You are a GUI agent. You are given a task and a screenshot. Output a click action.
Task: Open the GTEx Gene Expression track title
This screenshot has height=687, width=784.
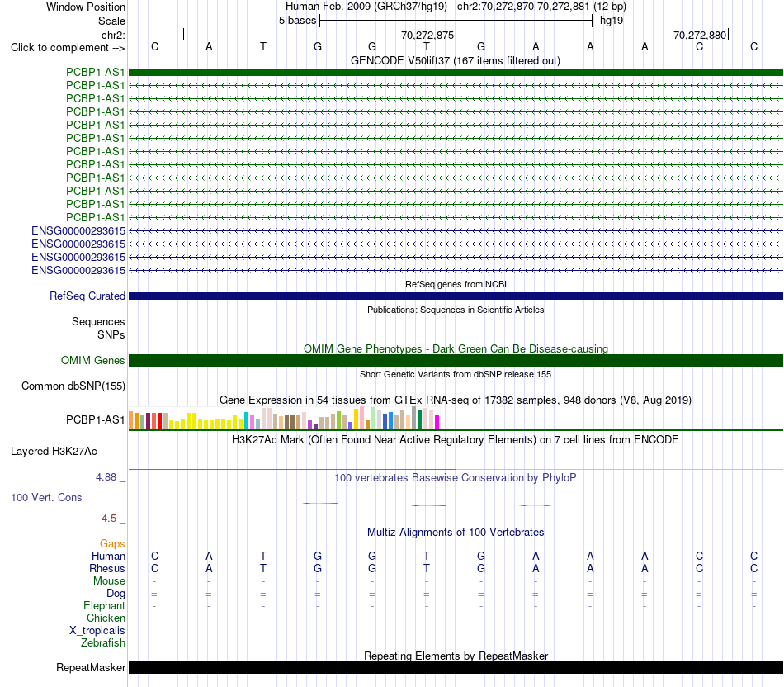coord(456,400)
